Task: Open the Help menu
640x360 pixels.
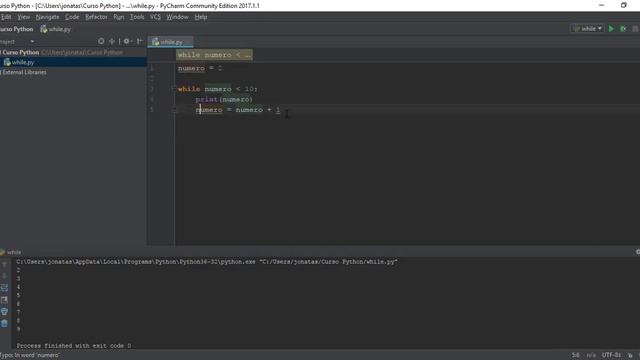Action: coord(201,17)
